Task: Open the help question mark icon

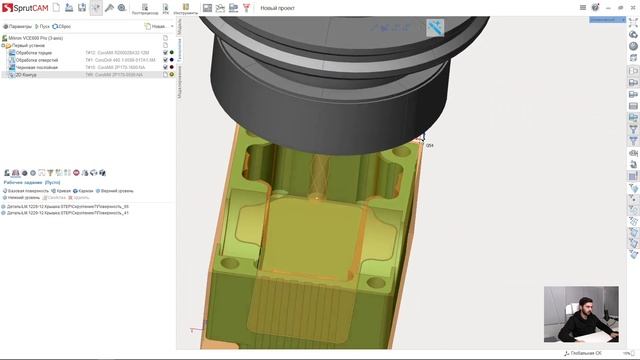Action: pyautogui.click(x=596, y=7)
